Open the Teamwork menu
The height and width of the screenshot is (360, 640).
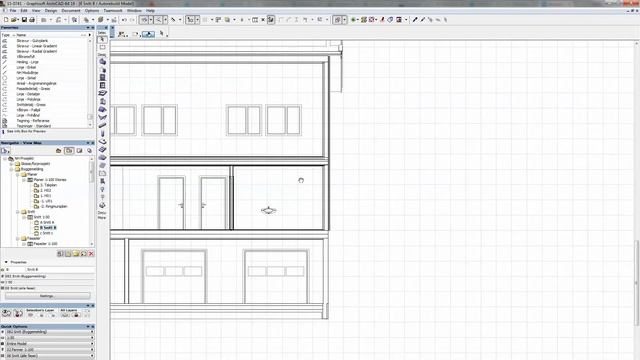tap(113, 11)
